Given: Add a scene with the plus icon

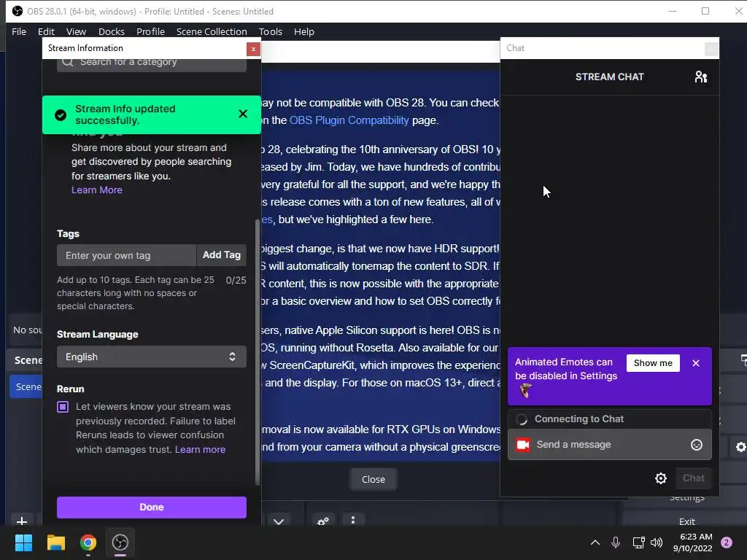Looking at the screenshot, I should tap(21, 521).
